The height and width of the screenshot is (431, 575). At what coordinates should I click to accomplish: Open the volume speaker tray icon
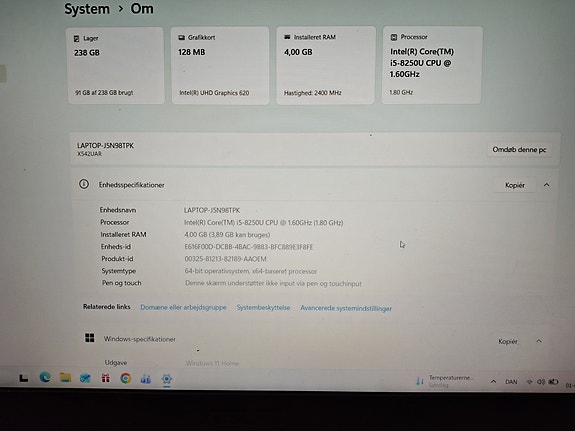click(x=541, y=382)
